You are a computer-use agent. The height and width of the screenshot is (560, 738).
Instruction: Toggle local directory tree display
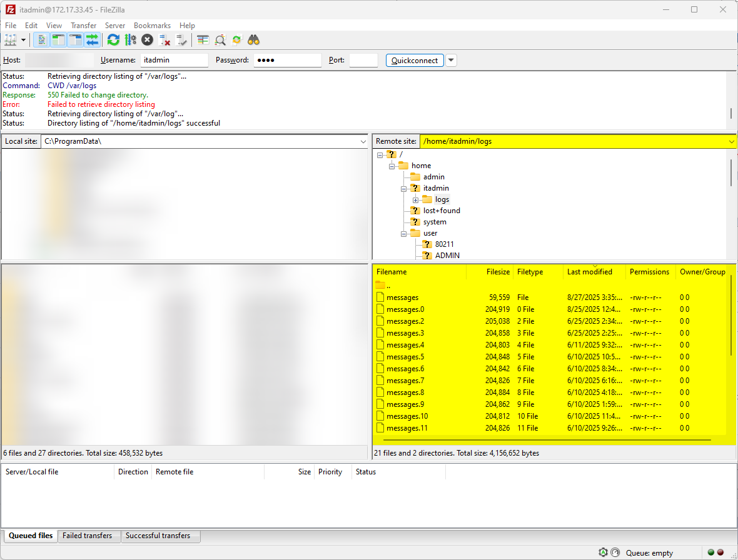(x=59, y=40)
